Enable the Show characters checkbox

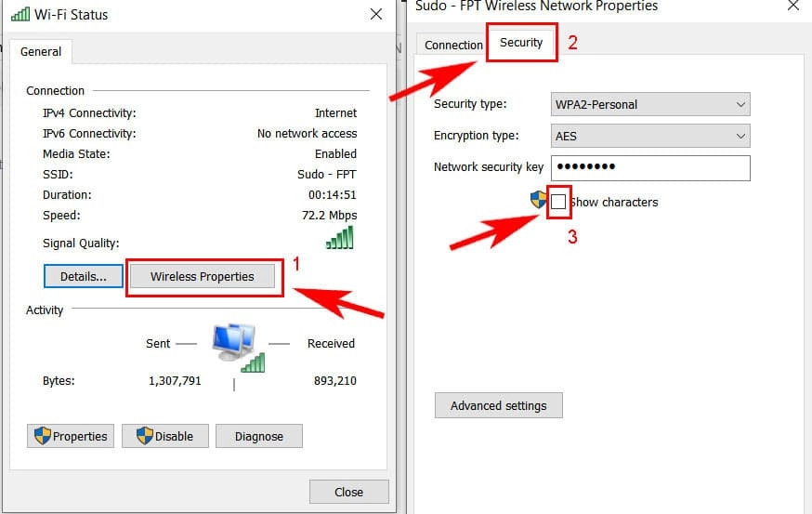558,202
